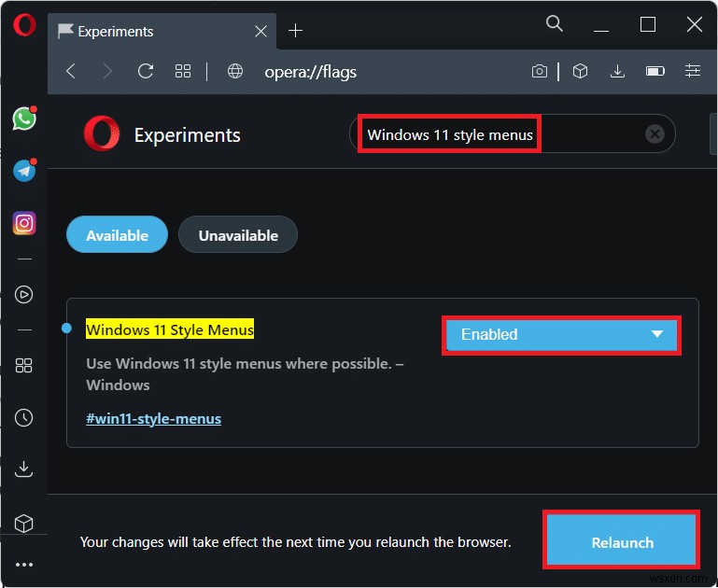The image size is (718, 588).
Task: Open extensions cube in address bar
Action: (580, 71)
